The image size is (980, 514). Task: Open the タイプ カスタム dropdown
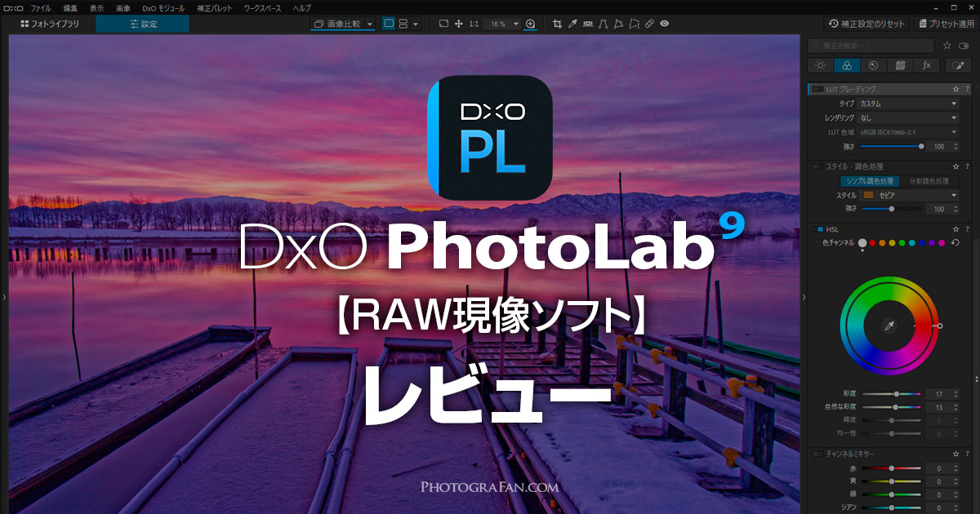coord(908,104)
